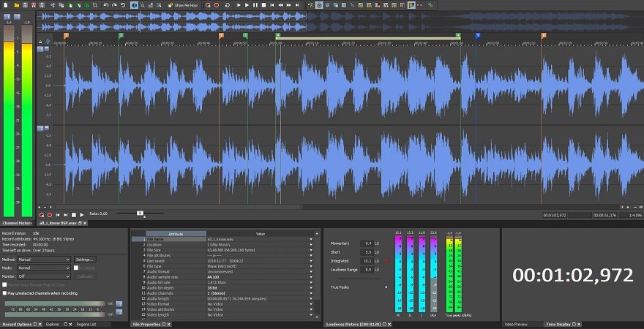Expand Audio sample rate value dropdown arrow
This screenshot has height=329, width=644.
311,277
